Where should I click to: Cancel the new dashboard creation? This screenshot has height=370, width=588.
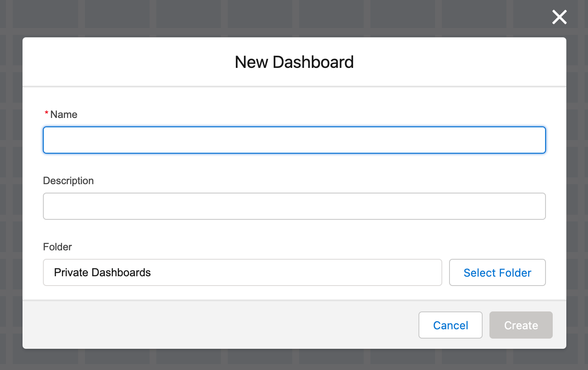pos(450,325)
